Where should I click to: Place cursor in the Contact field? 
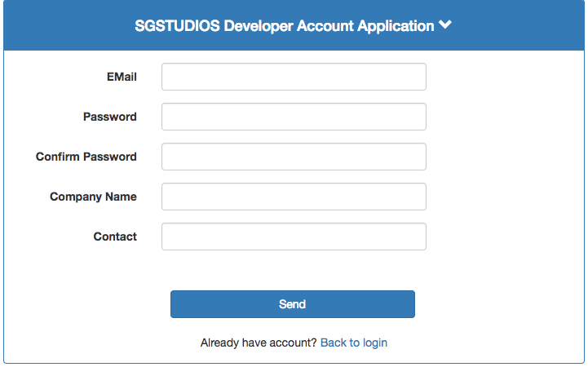coord(294,237)
